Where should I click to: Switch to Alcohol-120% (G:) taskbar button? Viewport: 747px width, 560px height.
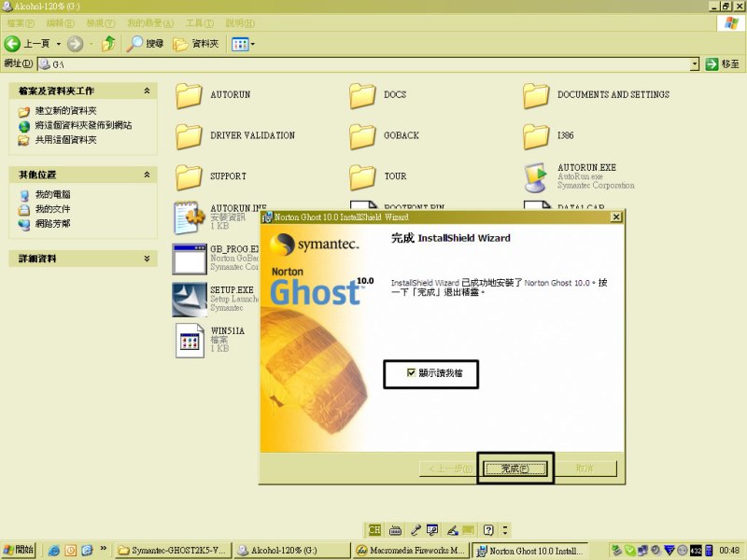click(292, 551)
